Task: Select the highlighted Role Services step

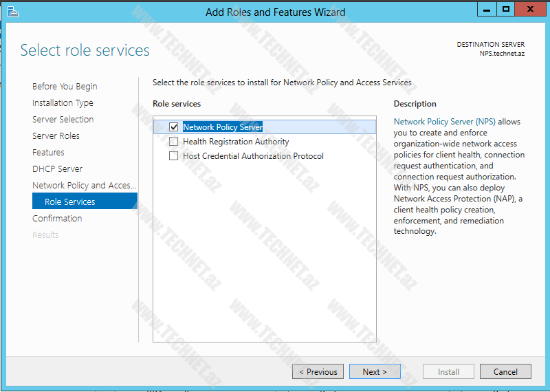Action: click(70, 202)
